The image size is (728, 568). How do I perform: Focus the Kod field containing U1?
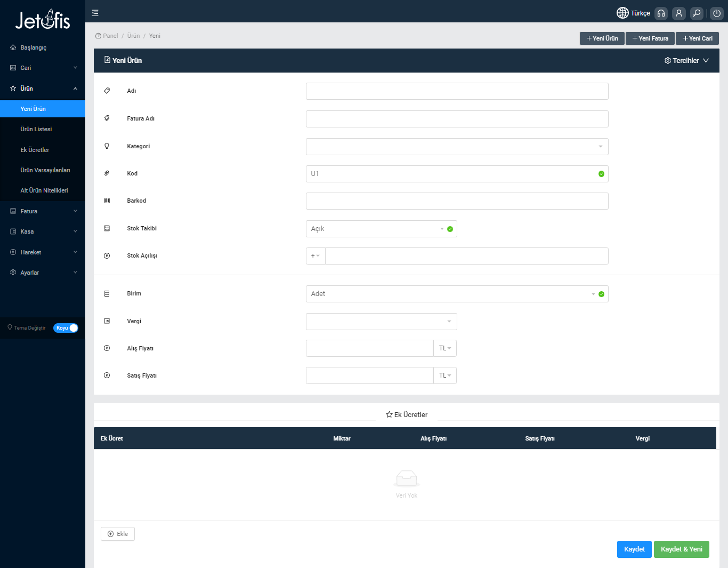point(457,174)
